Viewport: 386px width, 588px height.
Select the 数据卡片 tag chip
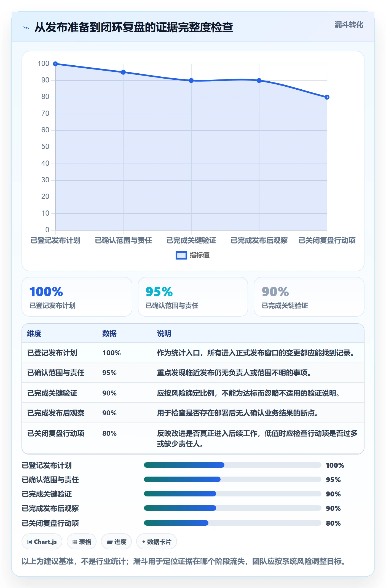(x=157, y=542)
